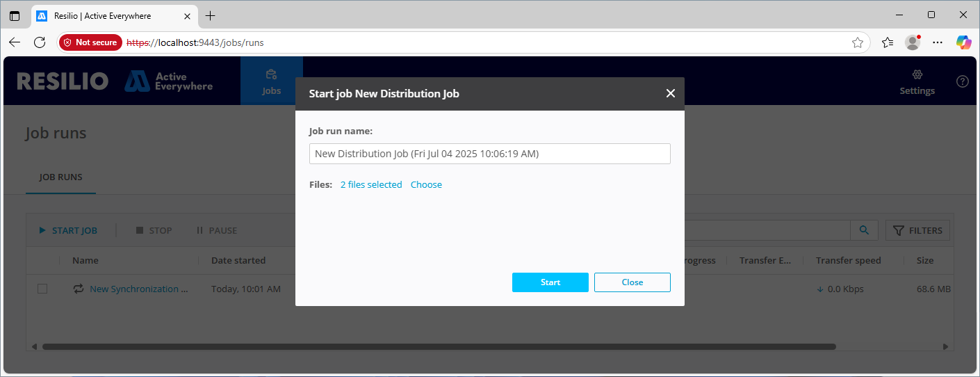Close dialog with the X icon
Screen dimensions: 980x377
pos(670,93)
